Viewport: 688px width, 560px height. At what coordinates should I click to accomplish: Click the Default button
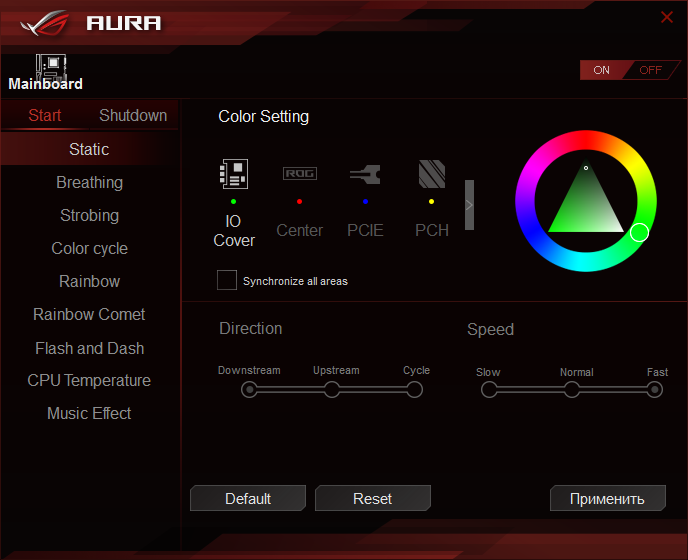coord(248,499)
